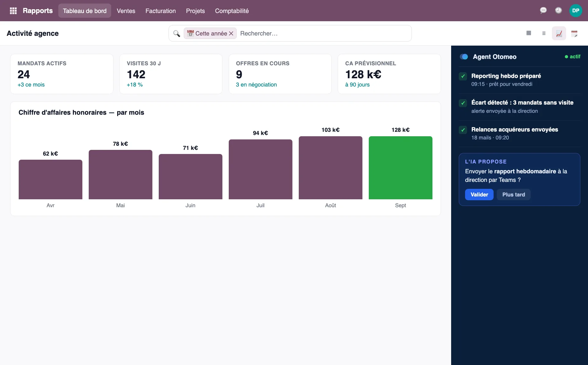Select the Juil chart bar
Screen dimensions: 588x365
coord(260,169)
